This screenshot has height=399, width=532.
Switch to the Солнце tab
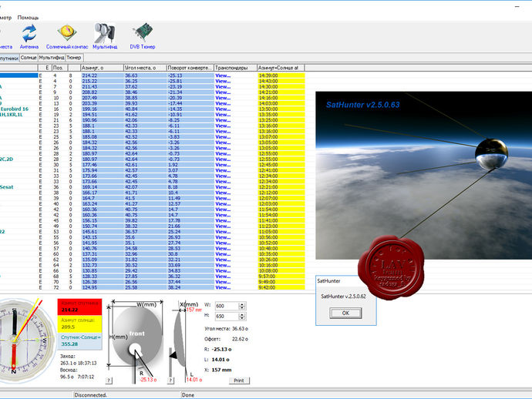29,58
